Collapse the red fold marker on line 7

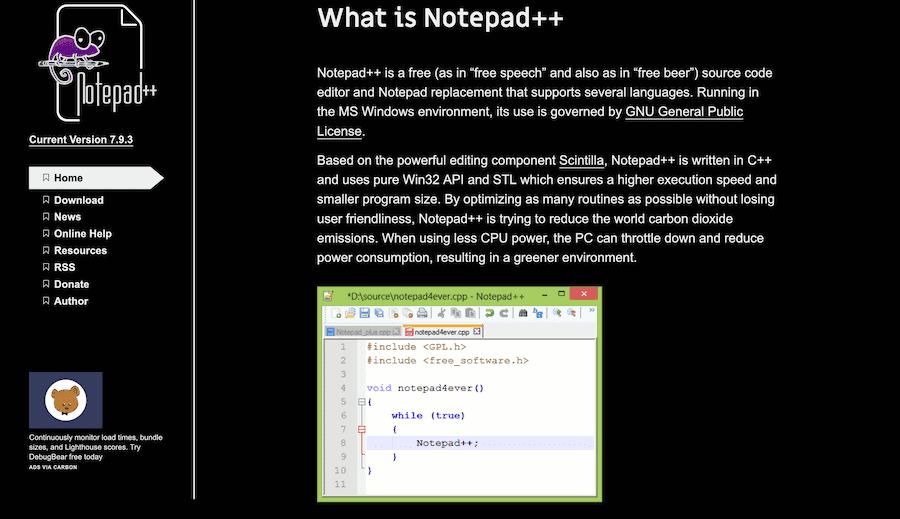tap(361, 429)
